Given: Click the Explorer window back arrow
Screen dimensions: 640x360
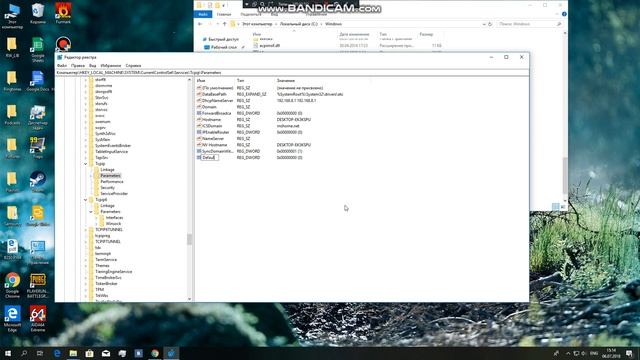Looking at the screenshot, I should pos(200,24).
